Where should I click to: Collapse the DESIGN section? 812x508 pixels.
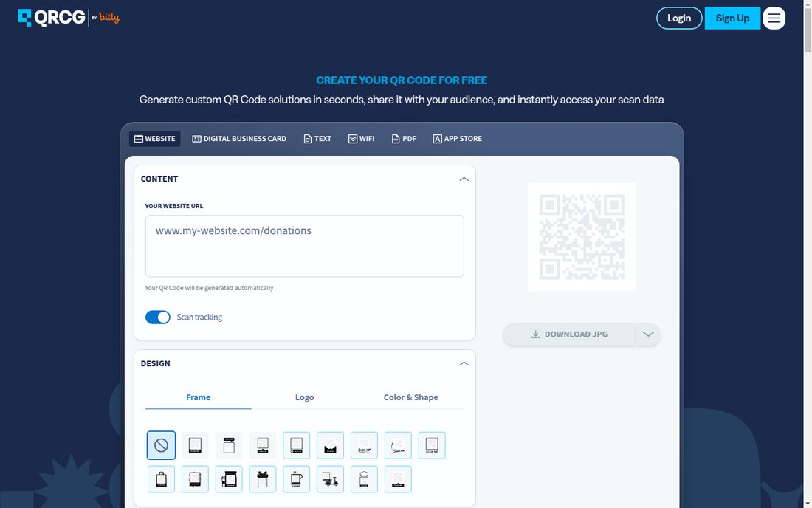[464, 363]
